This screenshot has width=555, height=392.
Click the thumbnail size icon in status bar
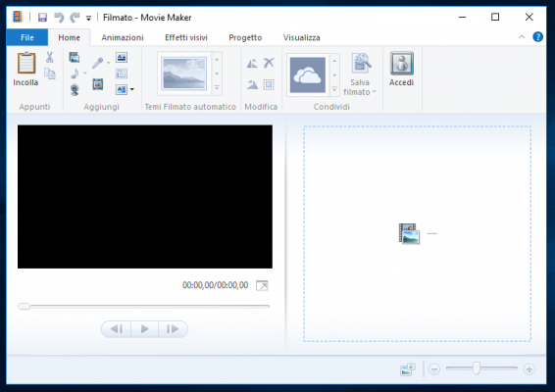point(407,369)
